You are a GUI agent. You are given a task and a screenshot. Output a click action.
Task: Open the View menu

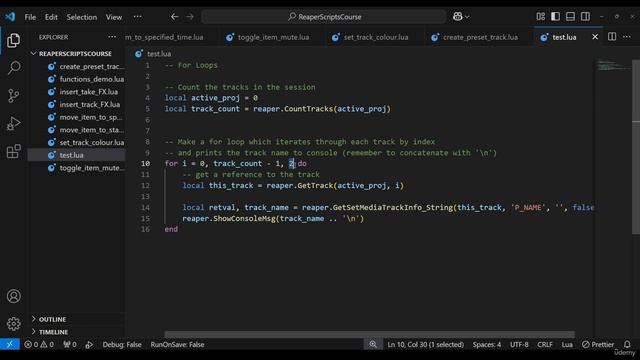[114, 17]
